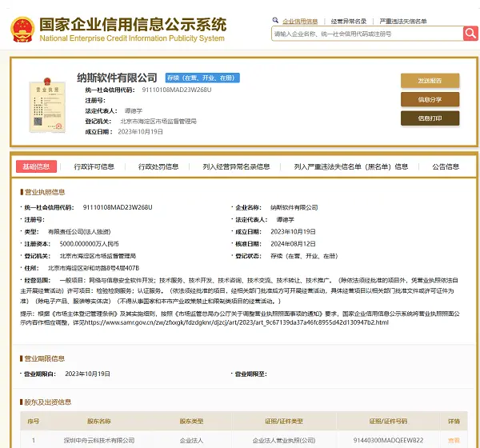
Task: Select the 严重违法失信名单 search category link
Action: click(x=403, y=21)
